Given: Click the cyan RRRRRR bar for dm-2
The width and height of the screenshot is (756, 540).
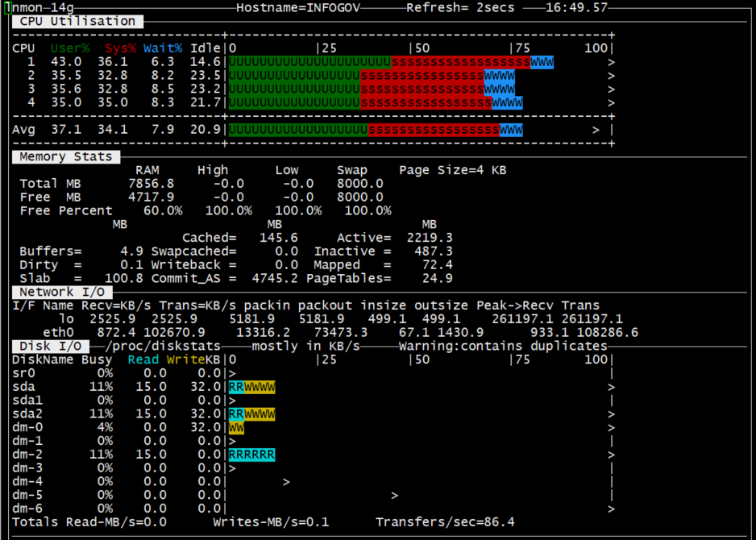Looking at the screenshot, I should coord(252,455).
